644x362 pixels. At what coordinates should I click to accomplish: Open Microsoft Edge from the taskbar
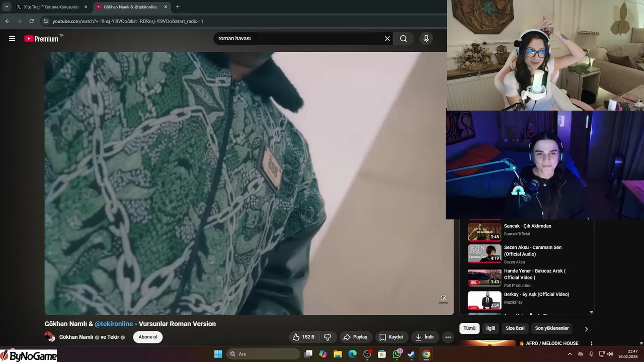tap(352, 354)
